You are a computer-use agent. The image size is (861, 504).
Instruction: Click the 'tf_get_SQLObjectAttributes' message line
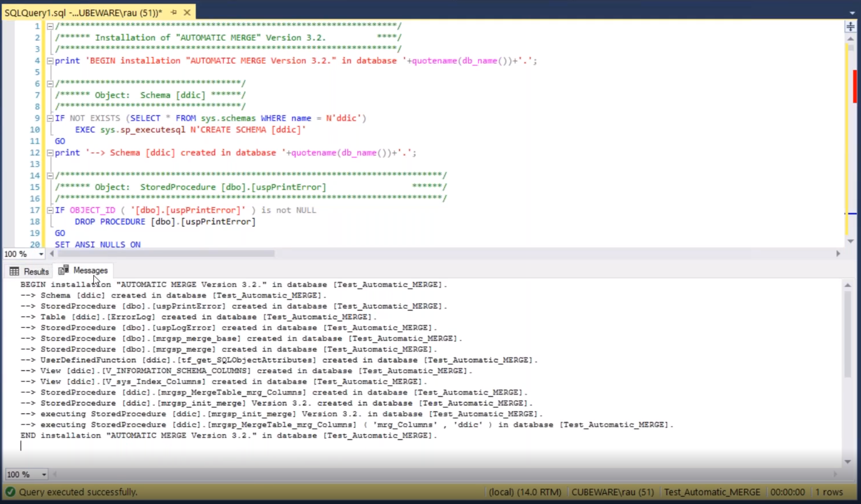279,360
